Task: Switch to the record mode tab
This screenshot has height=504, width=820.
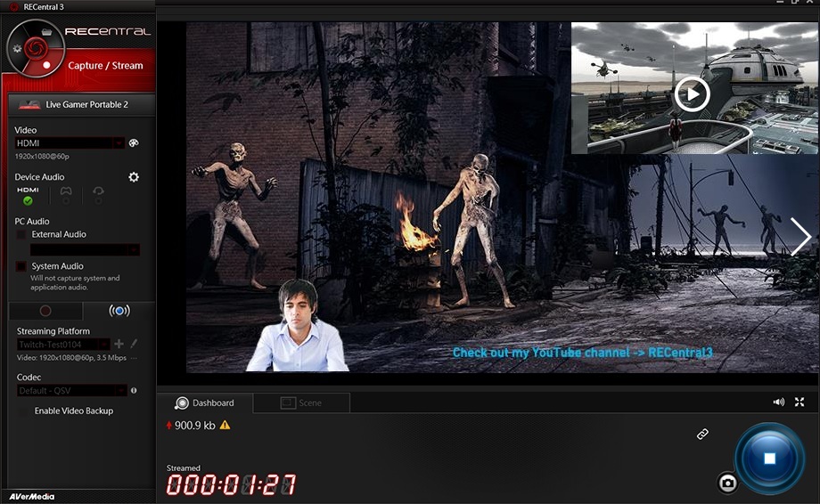Action: coord(45,311)
